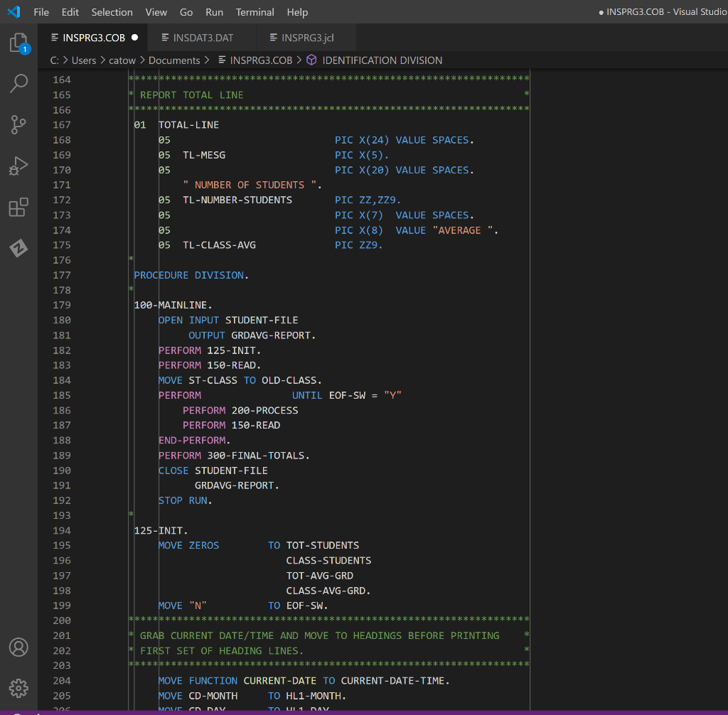Place cursor on PROCEDURE DIVISION line
Image resolution: width=728 pixels, height=715 pixels.
pos(192,275)
